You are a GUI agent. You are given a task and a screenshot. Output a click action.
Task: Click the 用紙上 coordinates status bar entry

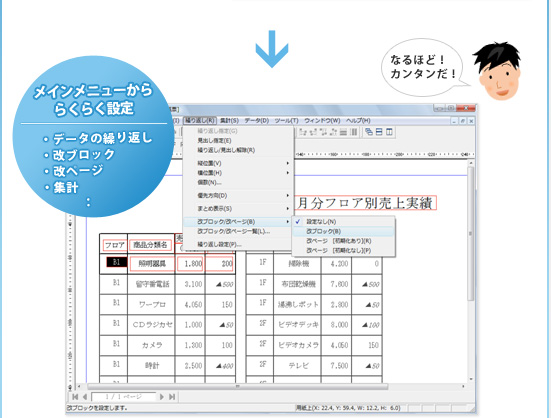click(x=348, y=408)
